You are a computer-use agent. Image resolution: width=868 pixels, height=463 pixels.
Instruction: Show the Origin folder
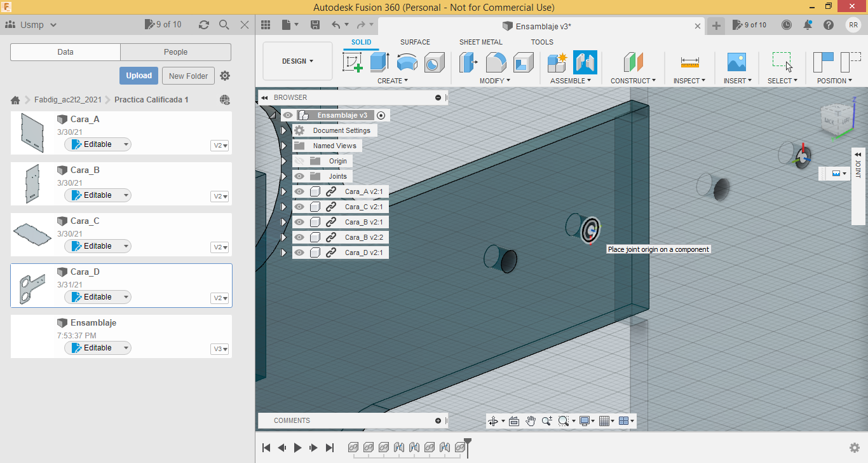coord(299,161)
